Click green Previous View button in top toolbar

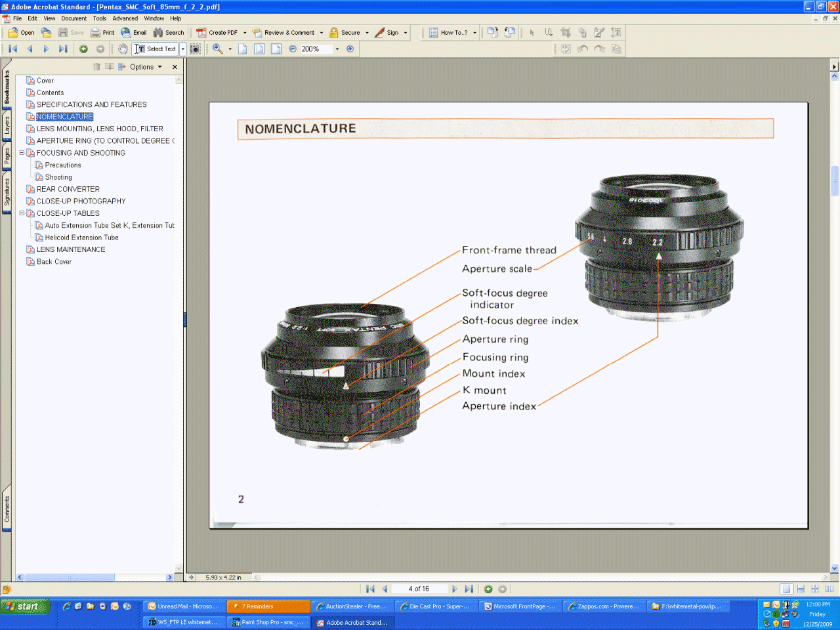pos(83,49)
